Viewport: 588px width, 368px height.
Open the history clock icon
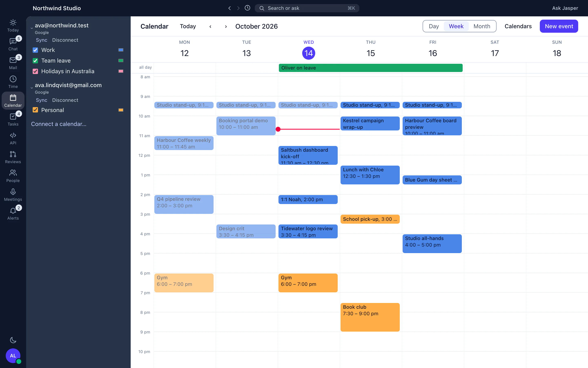247,8
